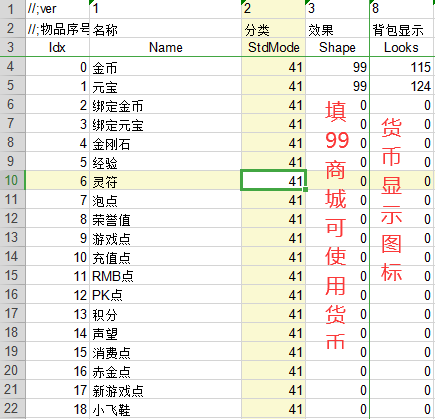Select the 小飞鞋 name cell
435x419 pixels.
tap(166, 409)
